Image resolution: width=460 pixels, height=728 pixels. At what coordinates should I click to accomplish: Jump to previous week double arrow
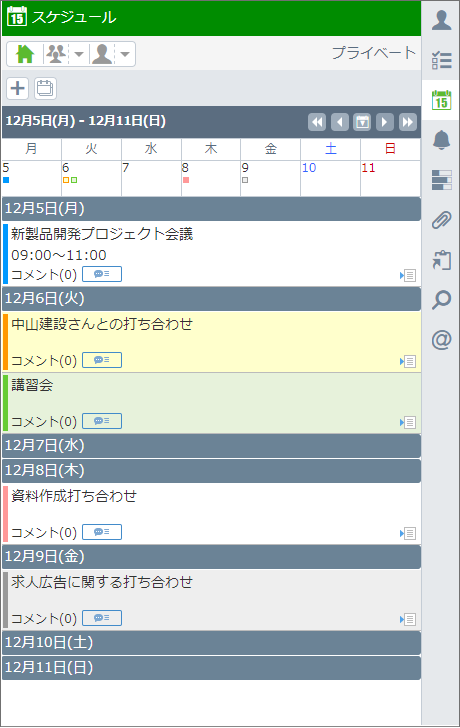point(317,122)
